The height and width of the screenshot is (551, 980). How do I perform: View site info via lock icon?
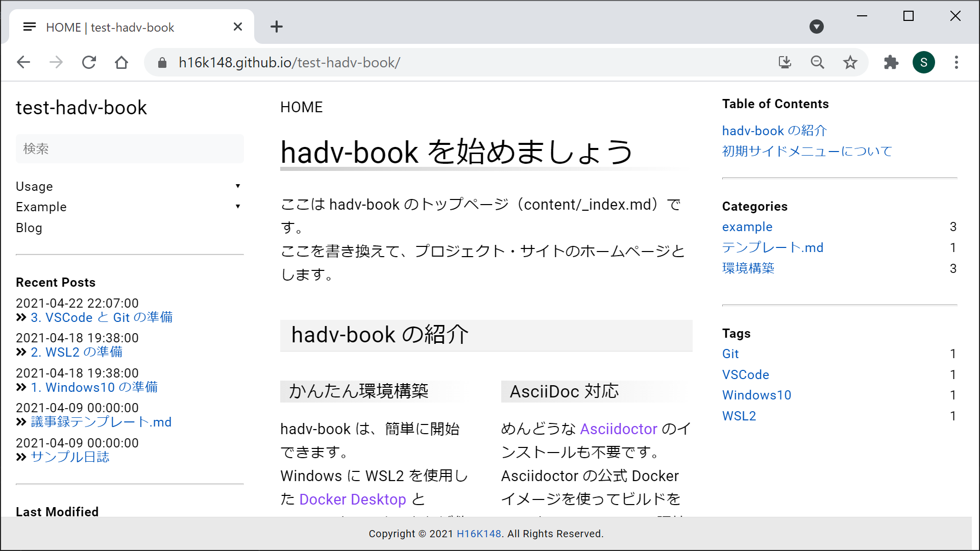click(162, 62)
